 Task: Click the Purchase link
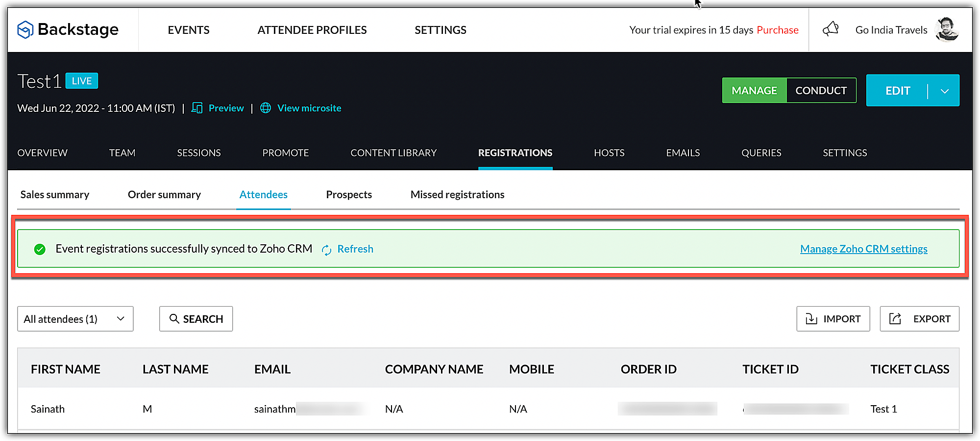click(x=777, y=30)
